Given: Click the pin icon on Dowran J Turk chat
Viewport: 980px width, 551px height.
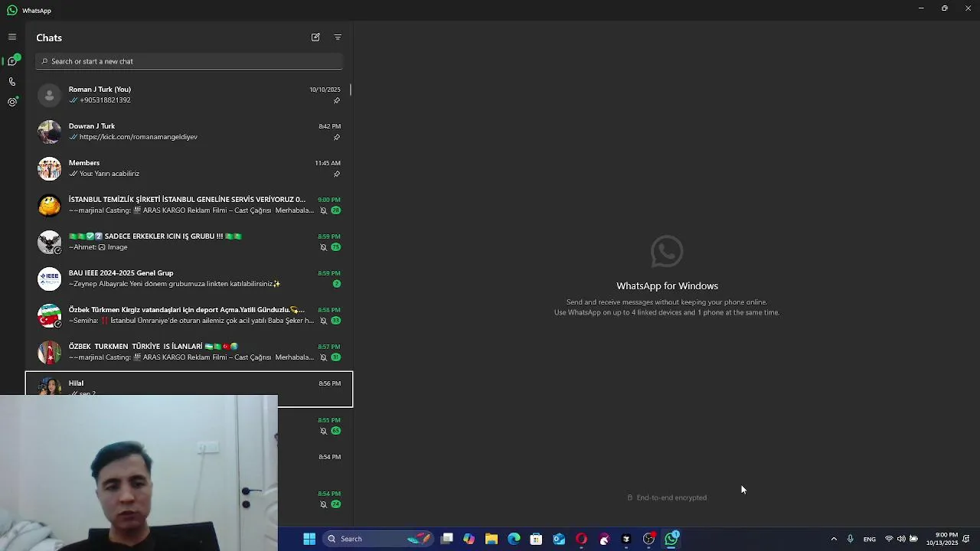Looking at the screenshot, I should [x=337, y=137].
